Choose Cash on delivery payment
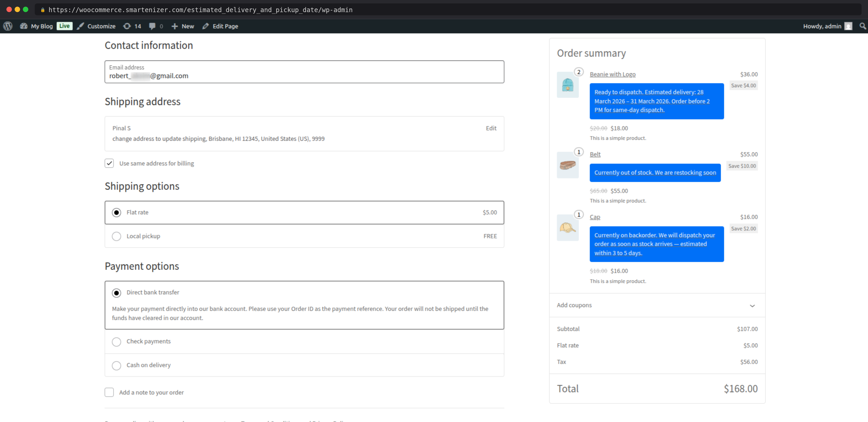868x422 pixels. 116,365
